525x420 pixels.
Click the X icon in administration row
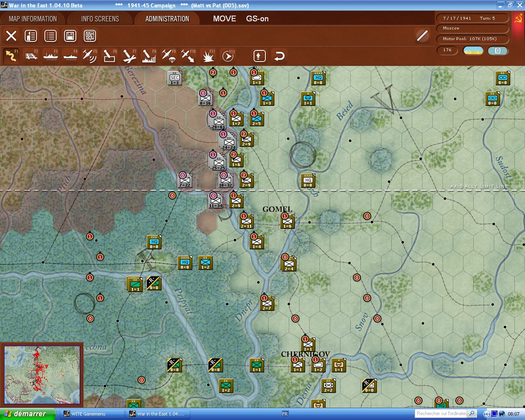point(11,36)
